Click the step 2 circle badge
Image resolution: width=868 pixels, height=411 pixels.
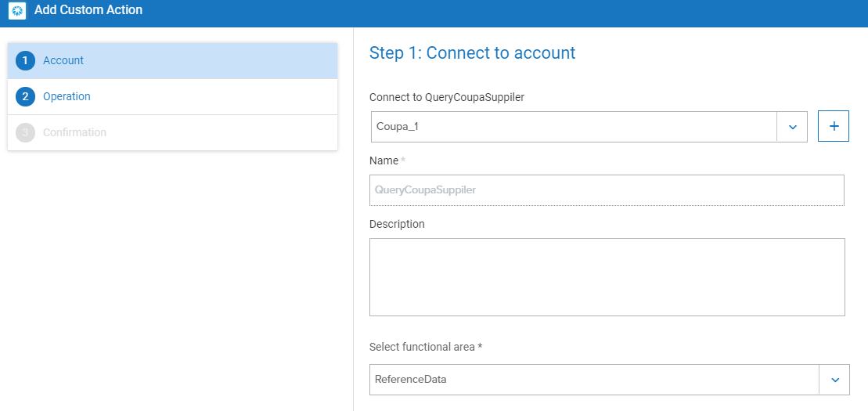click(26, 97)
